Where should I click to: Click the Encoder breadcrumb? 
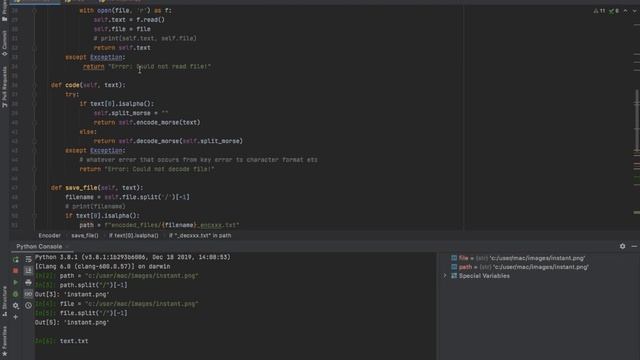click(x=49, y=236)
